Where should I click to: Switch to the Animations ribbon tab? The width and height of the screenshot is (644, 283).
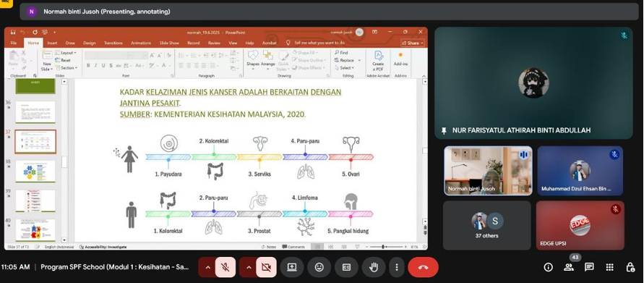pyautogui.click(x=141, y=43)
